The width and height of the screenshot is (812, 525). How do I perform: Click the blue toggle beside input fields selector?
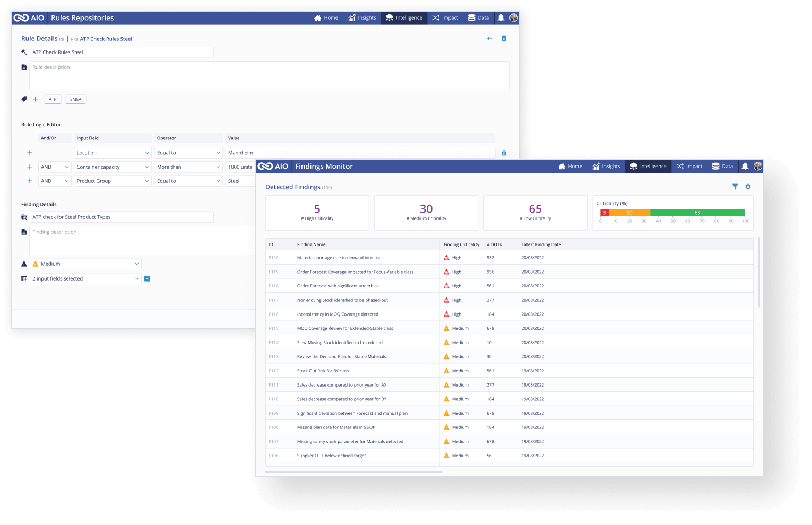pyautogui.click(x=147, y=278)
